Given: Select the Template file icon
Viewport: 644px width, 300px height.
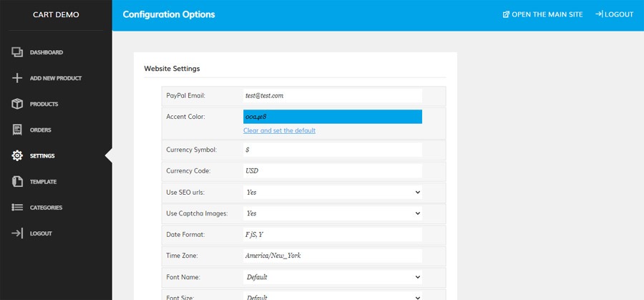Looking at the screenshot, I should 17,182.
